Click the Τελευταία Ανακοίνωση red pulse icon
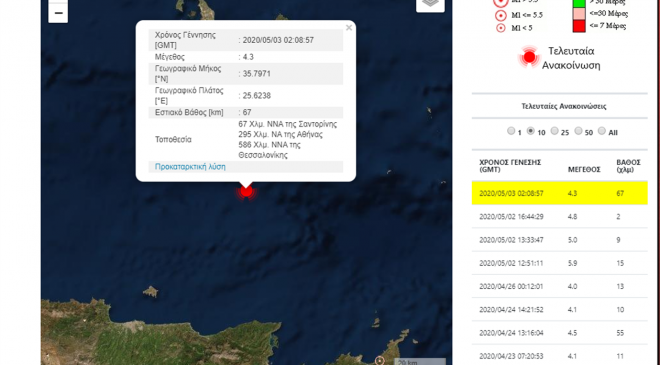This screenshot has height=365, width=660. pos(529,57)
